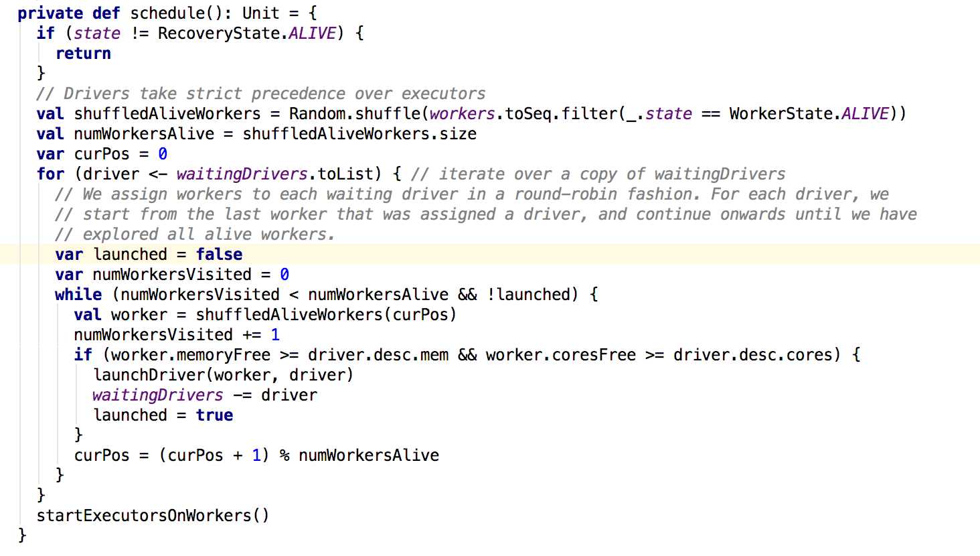Click "WorkerState.ALIVE" in the filter
Image resolution: width=980 pixels, height=556 pixels.
click(809, 114)
